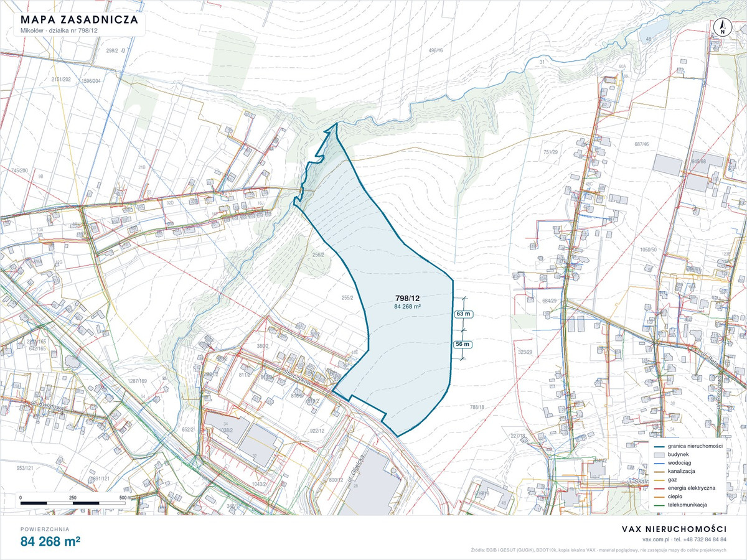Click the 63 m dimension label

(x=464, y=314)
